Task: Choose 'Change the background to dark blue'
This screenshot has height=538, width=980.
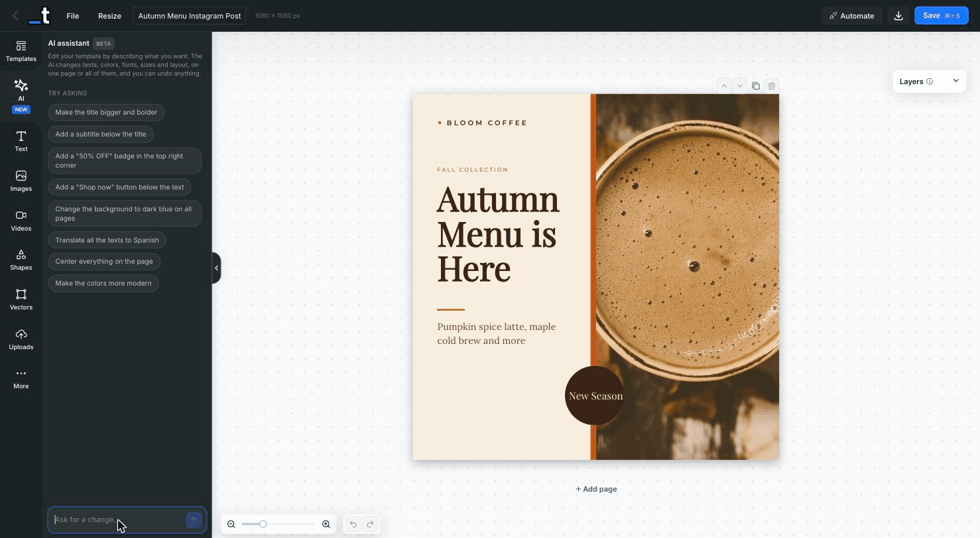Action: click(x=125, y=213)
